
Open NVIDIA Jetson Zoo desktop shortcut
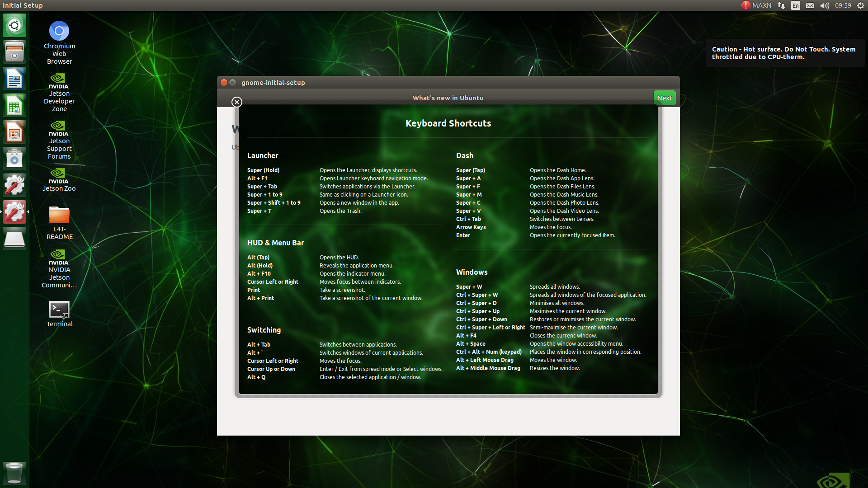[59, 180]
